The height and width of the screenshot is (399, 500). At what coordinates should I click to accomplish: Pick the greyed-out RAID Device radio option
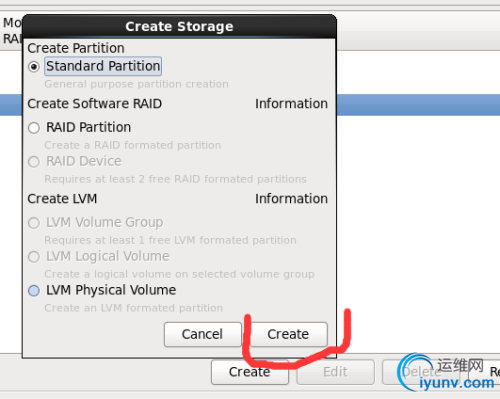(x=34, y=162)
